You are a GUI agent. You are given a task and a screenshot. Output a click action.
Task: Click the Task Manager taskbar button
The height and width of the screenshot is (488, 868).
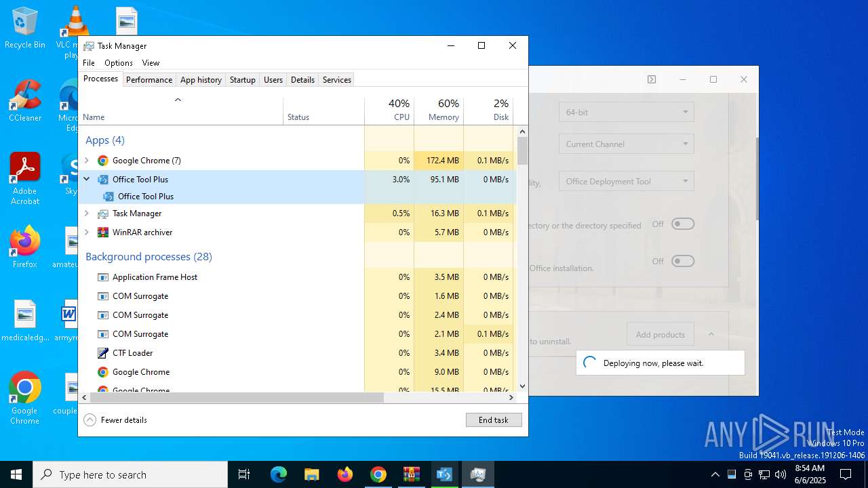478,474
